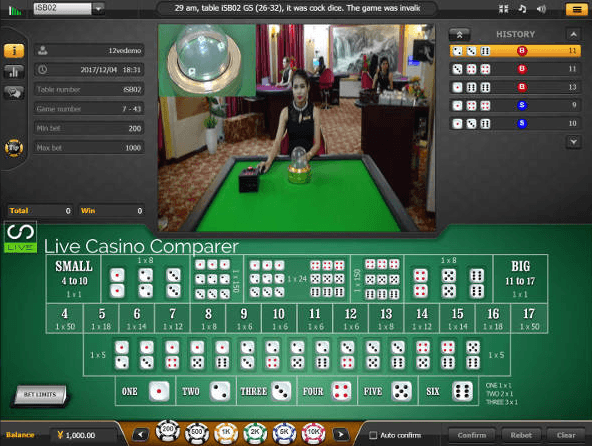Image resolution: width=592 pixels, height=446 pixels.
Task: Collapse the history panel with double chevron
Action: pyautogui.click(x=459, y=35)
